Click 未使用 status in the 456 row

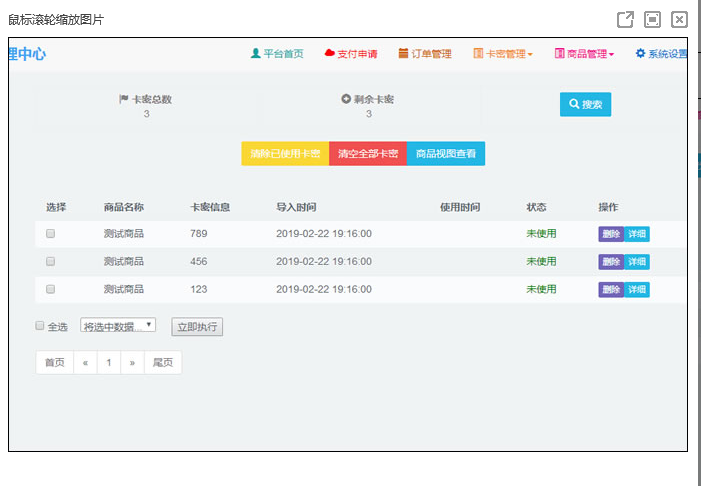pyautogui.click(x=541, y=261)
